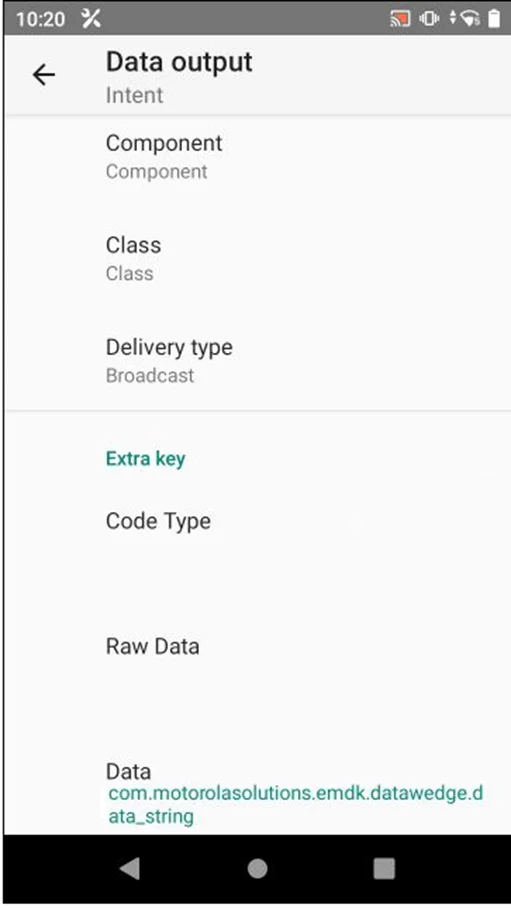Tap the Android home circle button
Image resolution: width=511 pixels, height=908 pixels.
257,869
